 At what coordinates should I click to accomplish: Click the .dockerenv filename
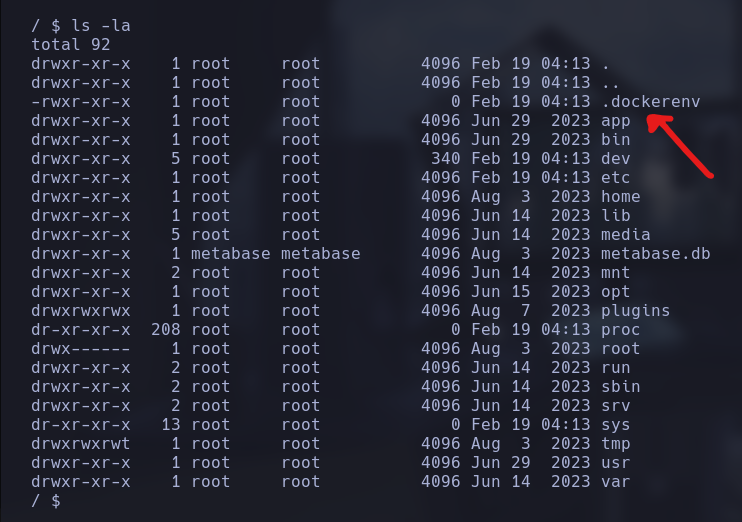click(651, 101)
